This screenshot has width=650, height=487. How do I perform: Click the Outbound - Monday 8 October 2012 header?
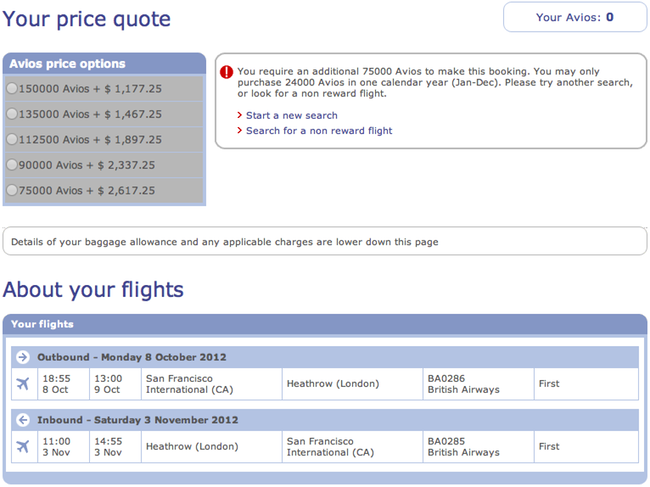[325, 357]
